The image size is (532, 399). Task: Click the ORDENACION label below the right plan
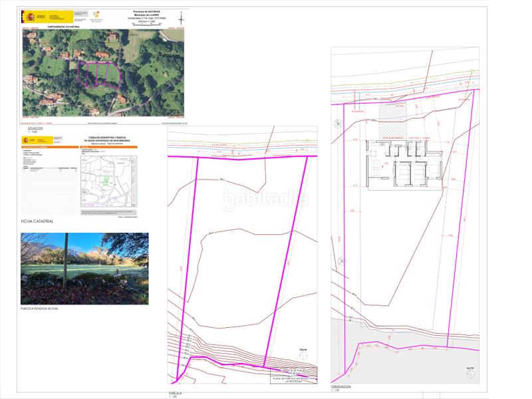[342, 386]
